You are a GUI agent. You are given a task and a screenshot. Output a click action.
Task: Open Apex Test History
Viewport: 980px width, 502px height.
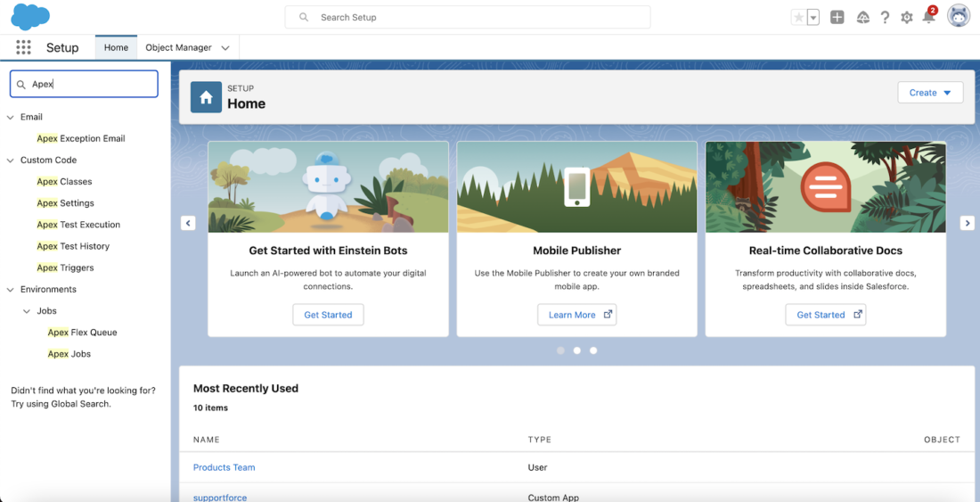click(x=72, y=246)
